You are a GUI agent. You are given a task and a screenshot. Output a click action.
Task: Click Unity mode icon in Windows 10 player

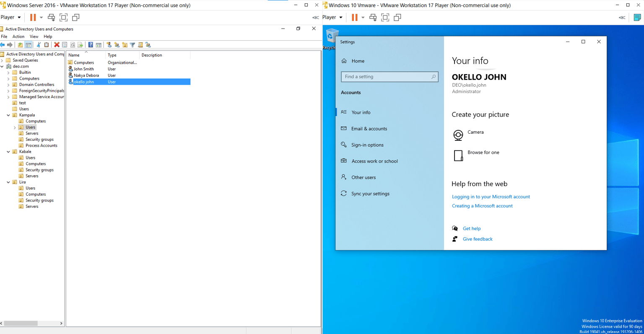pos(397,18)
